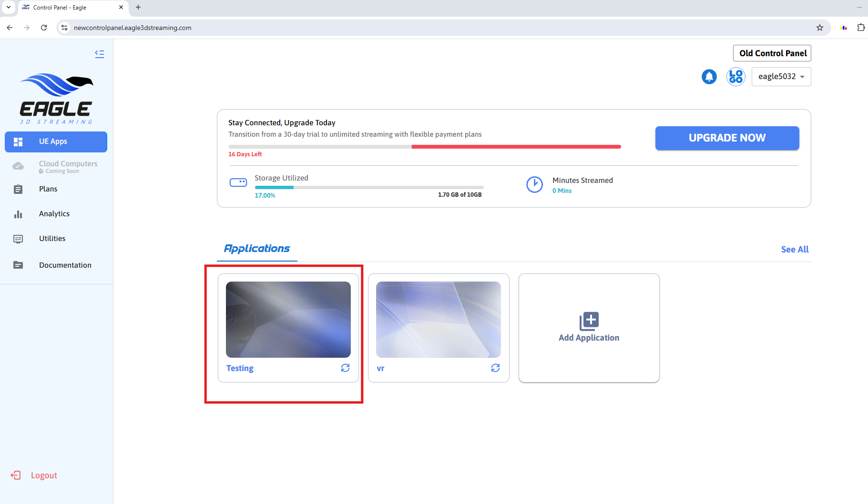Click the Storage Utilized progress bar

tap(369, 187)
